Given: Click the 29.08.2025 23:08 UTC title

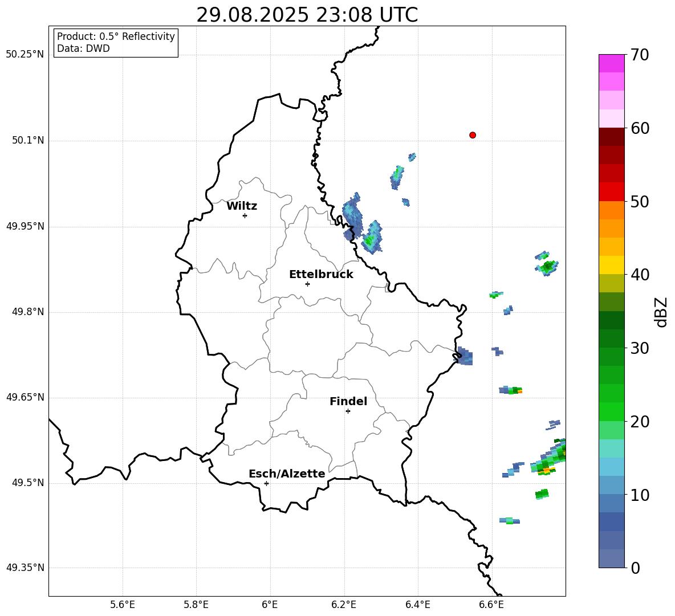Looking at the screenshot, I should pyautogui.click(x=307, y=15).
